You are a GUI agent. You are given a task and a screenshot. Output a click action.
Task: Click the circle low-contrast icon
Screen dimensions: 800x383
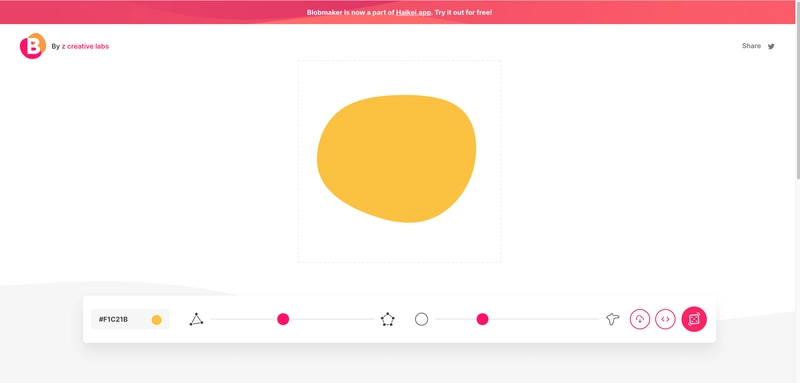coord(421,319)
